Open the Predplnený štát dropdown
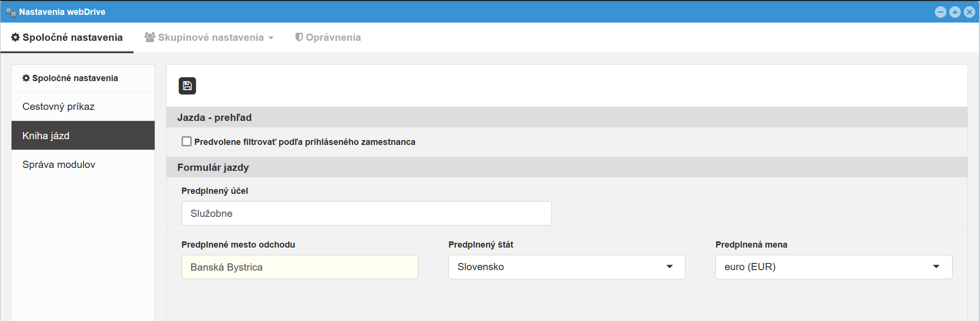The image size is (980, 321). click(566, 267)
